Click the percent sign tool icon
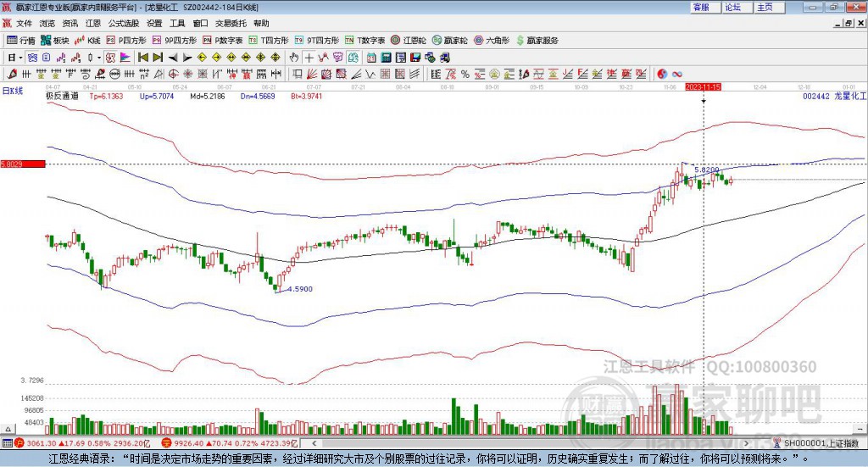This screenshot has width=868, height=467. click(465, 74)
